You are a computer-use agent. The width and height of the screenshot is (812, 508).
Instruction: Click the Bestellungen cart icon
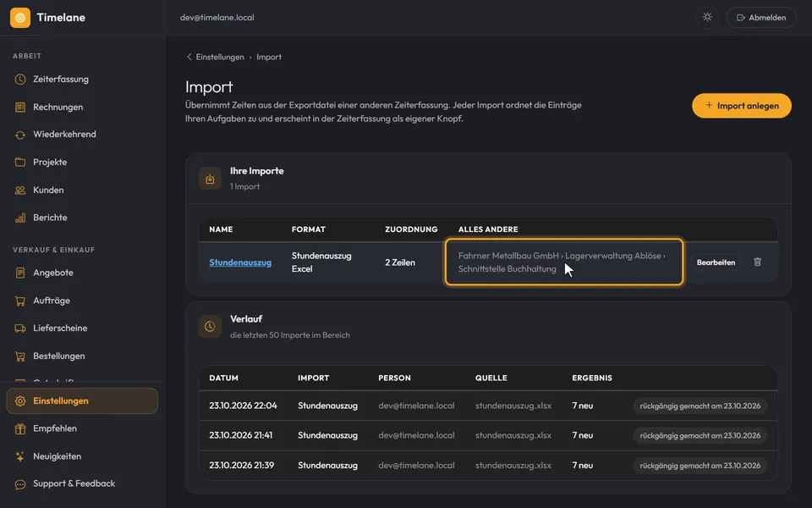tap(20, 356)
